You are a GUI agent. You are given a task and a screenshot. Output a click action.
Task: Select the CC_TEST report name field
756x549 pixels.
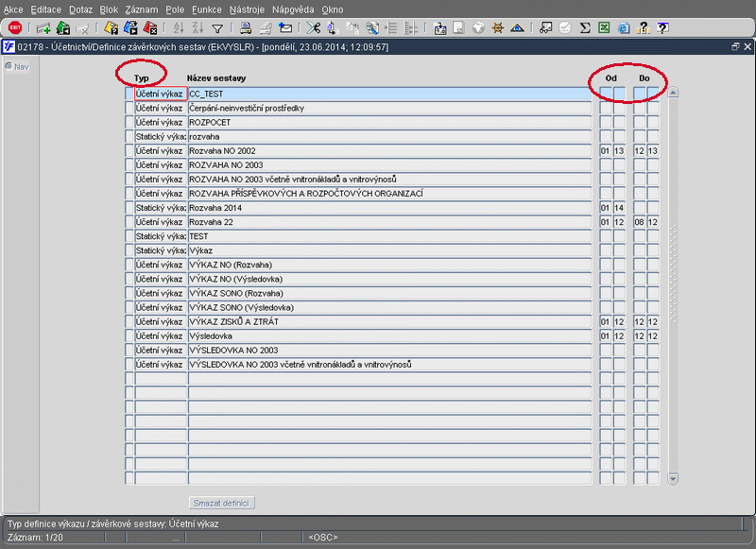click(389, 94)
